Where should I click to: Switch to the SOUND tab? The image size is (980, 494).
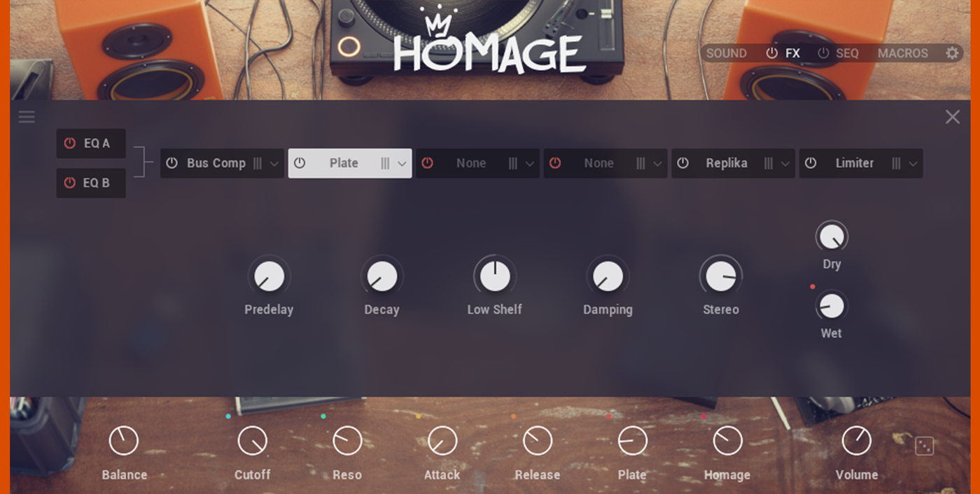(x=726, y=53)
